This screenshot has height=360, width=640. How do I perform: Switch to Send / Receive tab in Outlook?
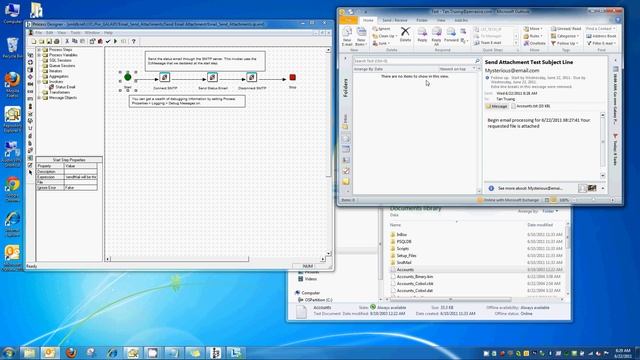394,20
